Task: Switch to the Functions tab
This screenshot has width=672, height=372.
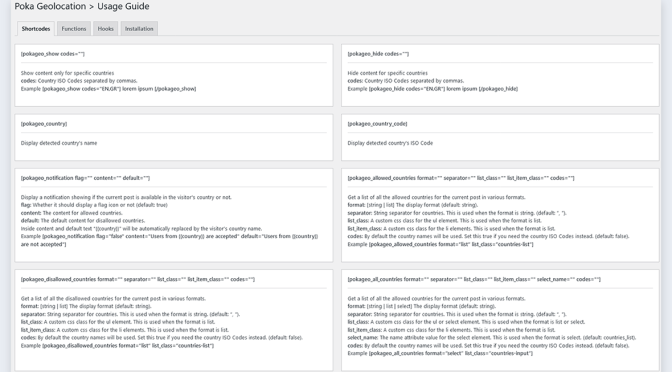Action: [x=74, y=29]
